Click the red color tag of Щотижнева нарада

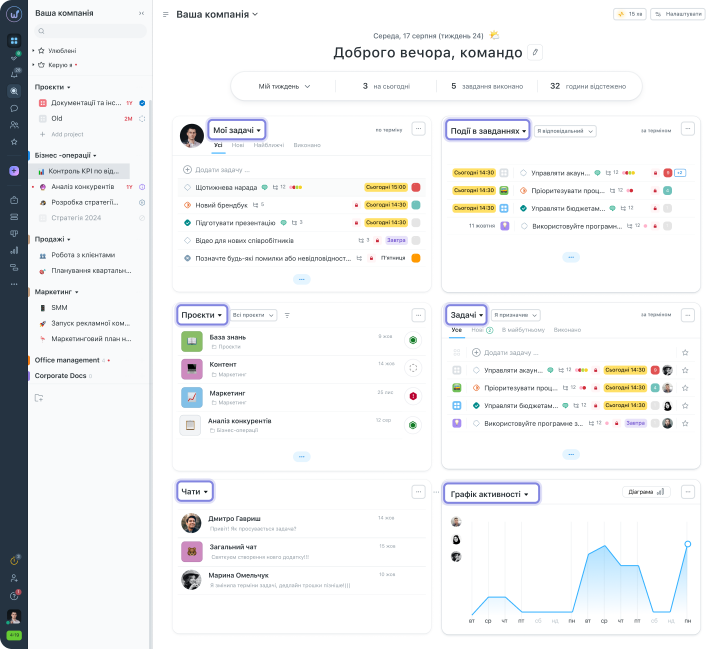416,187
